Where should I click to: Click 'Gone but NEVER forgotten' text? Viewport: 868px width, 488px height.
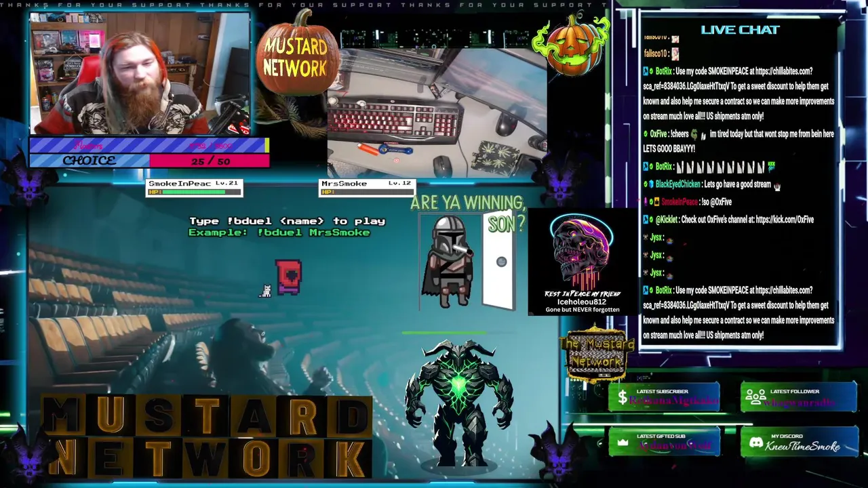coord(583,310)
